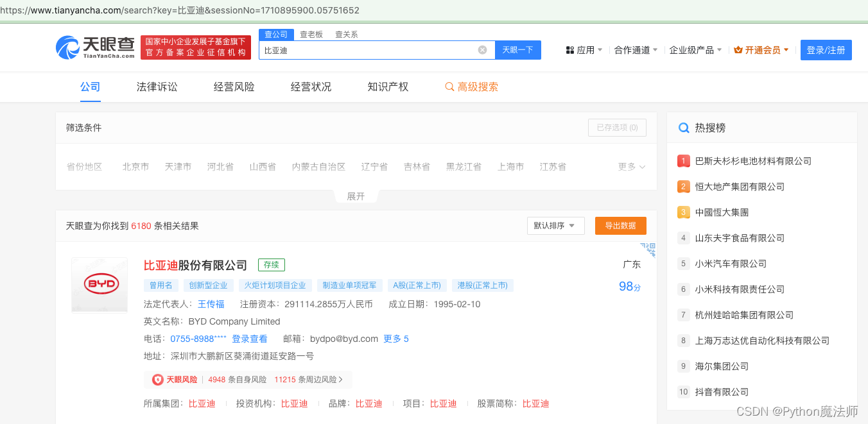Click the red rank 1 badge
Screen dimensions: 868x424
tap(684, 161)
